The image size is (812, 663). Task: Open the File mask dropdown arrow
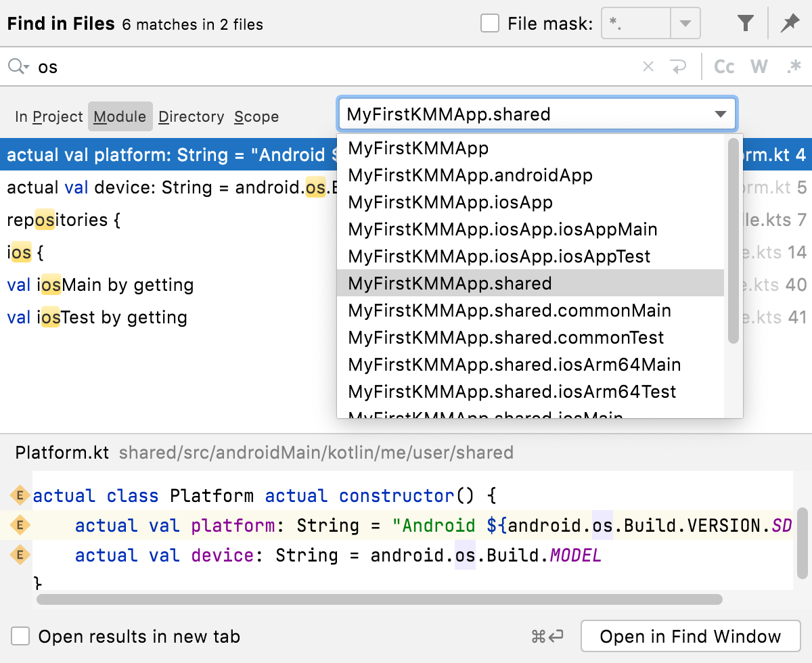point(685,24)
